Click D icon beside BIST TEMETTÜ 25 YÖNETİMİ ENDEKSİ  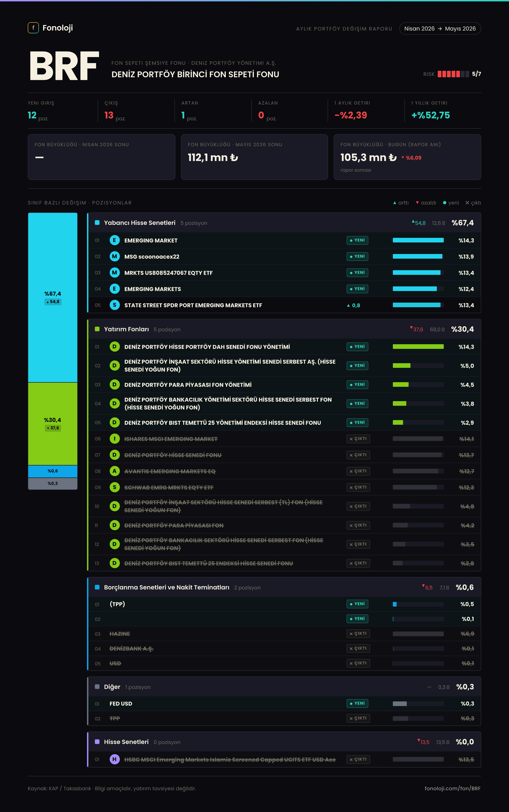[114, 422]
